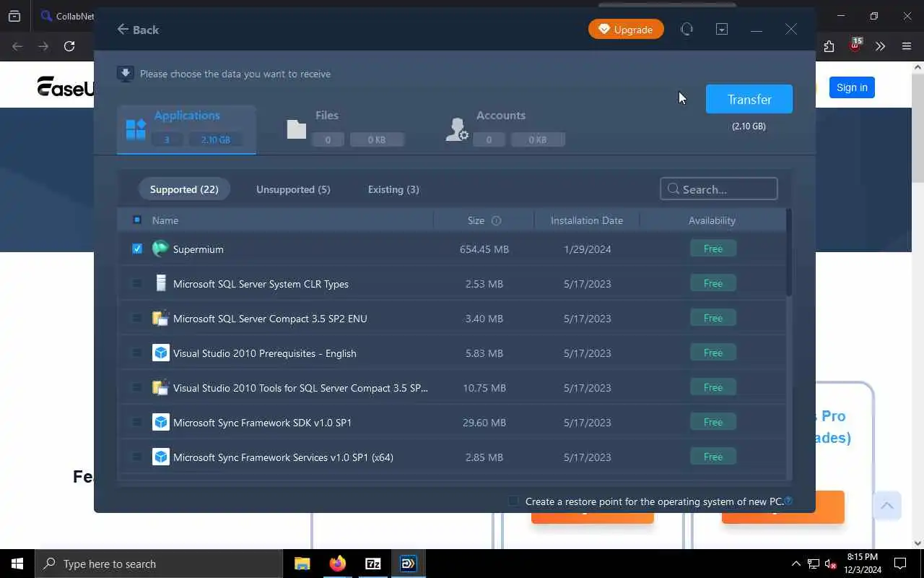Click the browser's scroll-to-top arrow button
This screenshot has width=924, height=578.
pos(887,505)
